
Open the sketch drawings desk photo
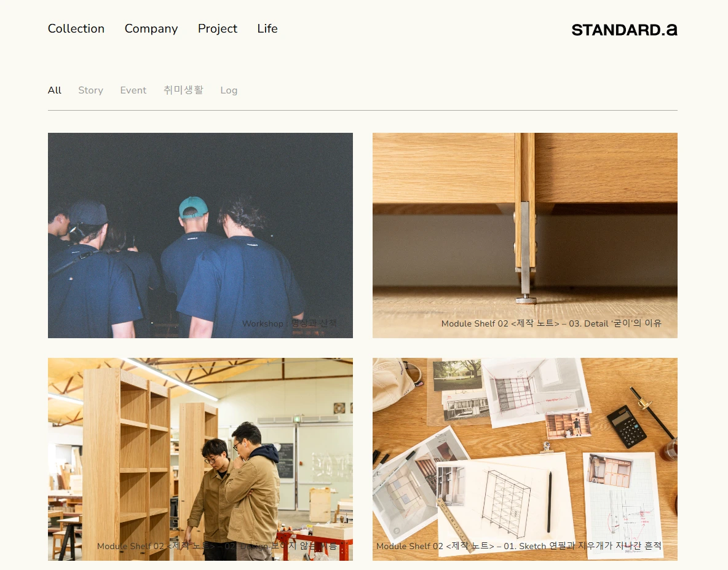[x=524, y=459]
